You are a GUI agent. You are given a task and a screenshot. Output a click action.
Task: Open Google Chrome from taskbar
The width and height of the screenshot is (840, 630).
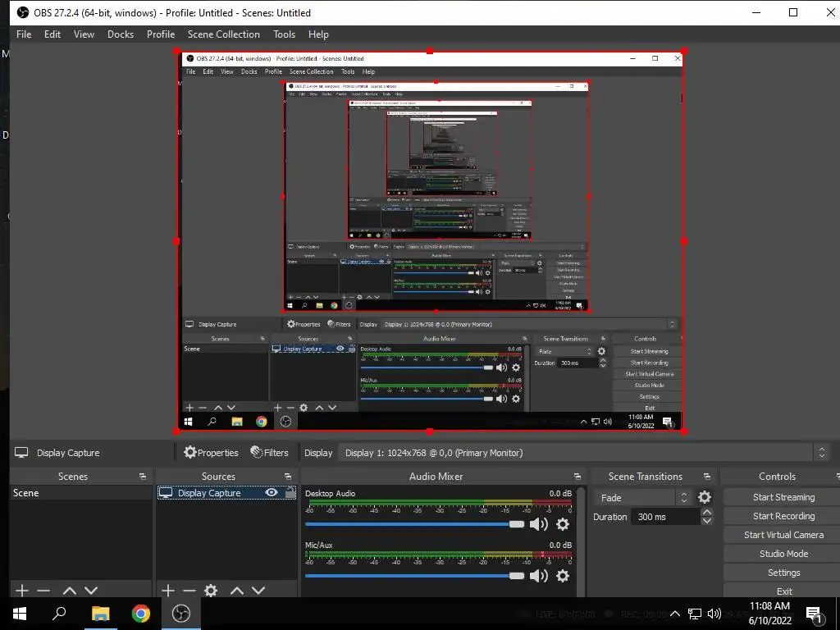(141, 614)
